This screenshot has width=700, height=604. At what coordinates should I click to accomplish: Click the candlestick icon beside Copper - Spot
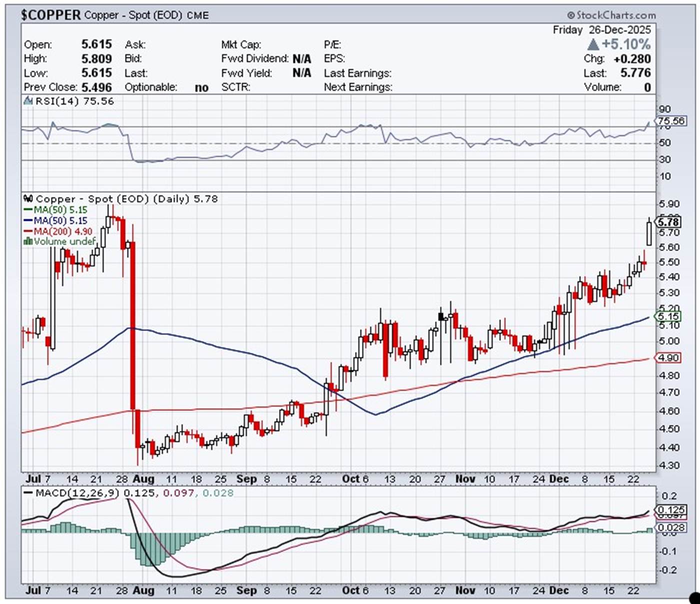pos(28,199)
